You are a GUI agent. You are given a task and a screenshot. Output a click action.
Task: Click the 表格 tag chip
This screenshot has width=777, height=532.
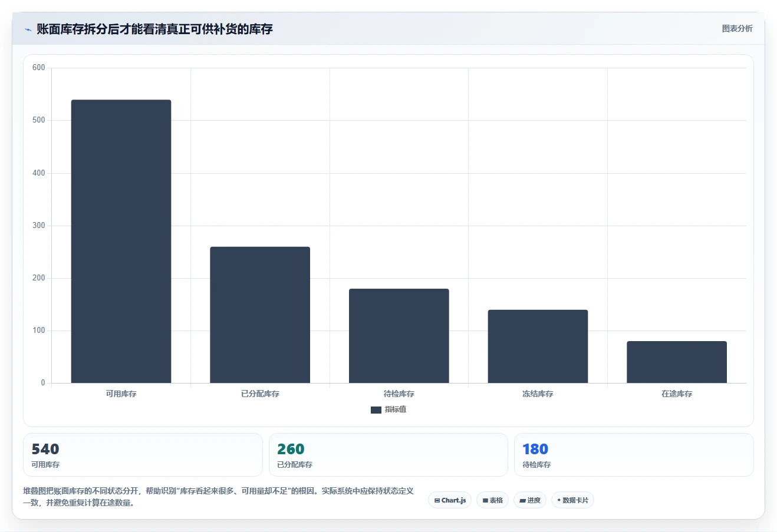[492, 500]
